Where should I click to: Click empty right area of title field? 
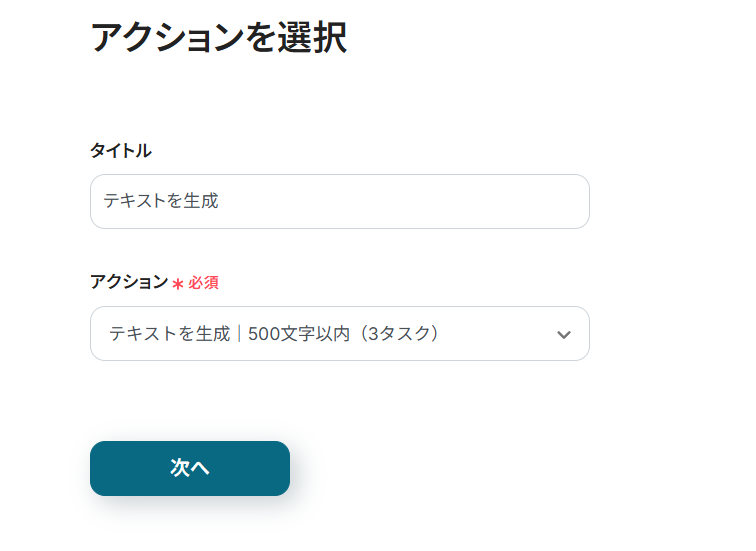pyautogui.click(x=450, y=201)
